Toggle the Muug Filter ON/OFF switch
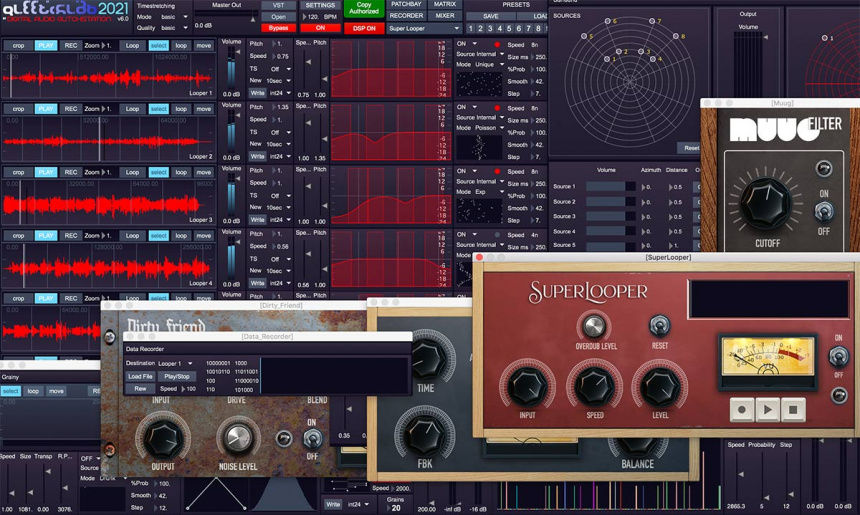 pyautogui.click(x=824, y=212)
